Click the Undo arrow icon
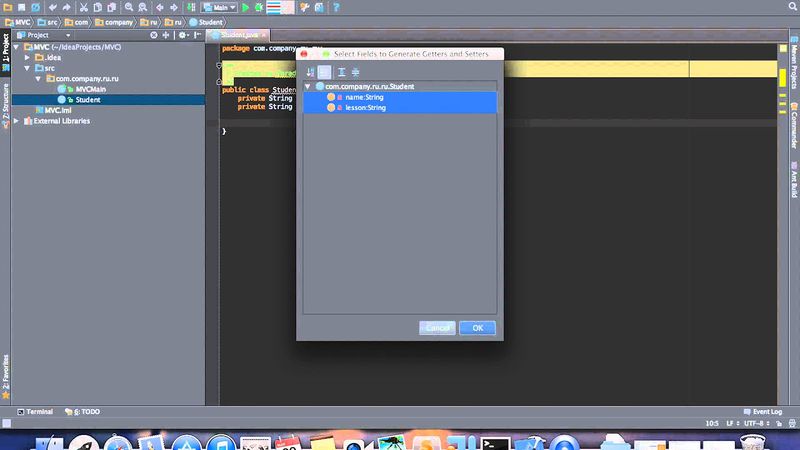Screen dimensions: 800x450 coord(53,7)
